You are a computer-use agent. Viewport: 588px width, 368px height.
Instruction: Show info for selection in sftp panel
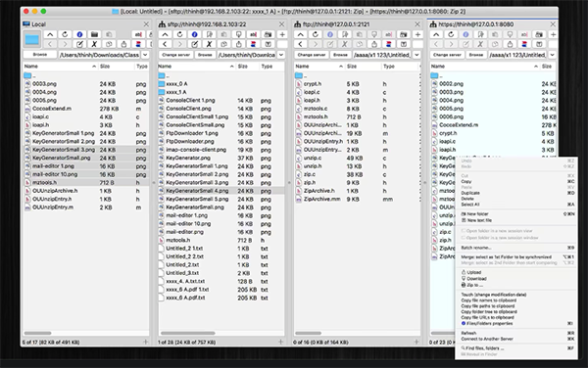point(194,34)
